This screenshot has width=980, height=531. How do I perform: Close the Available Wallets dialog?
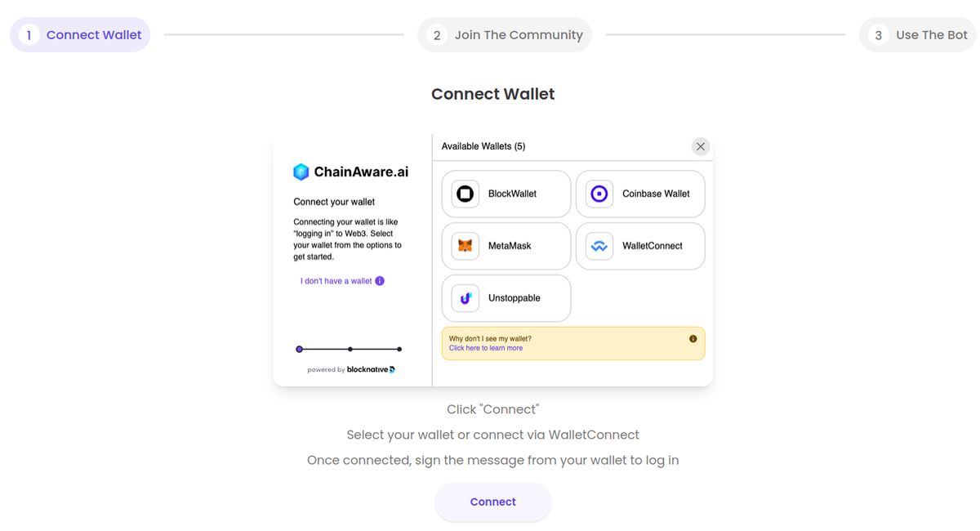click(700, 146)
